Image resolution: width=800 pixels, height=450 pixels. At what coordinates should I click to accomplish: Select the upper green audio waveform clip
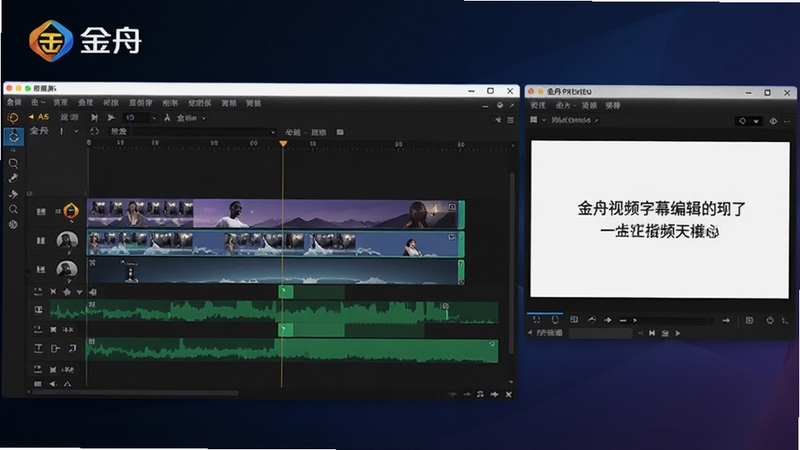274,312
